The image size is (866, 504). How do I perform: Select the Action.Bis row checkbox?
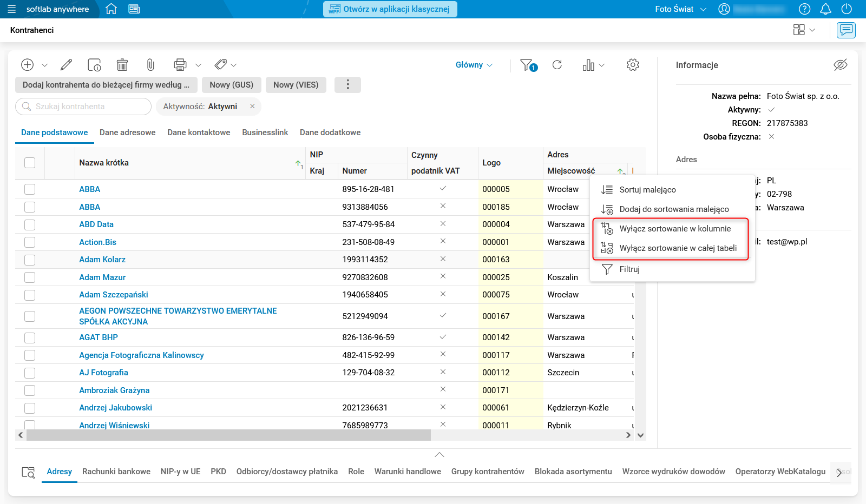[30, 242]
